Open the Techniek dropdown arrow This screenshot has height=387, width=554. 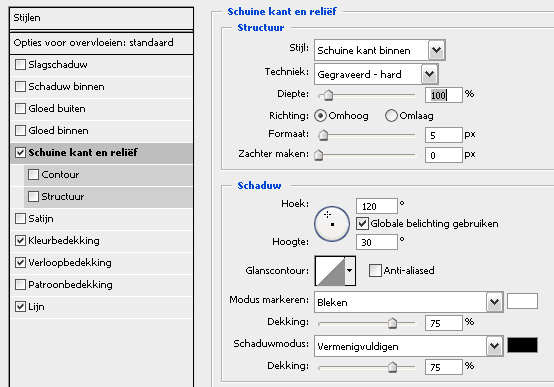point(429,74)
